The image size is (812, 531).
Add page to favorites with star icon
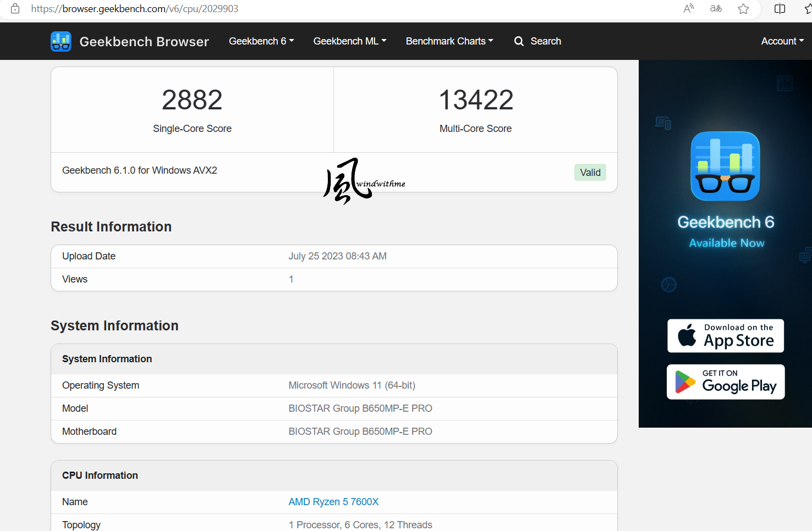[x=743, y=9]
